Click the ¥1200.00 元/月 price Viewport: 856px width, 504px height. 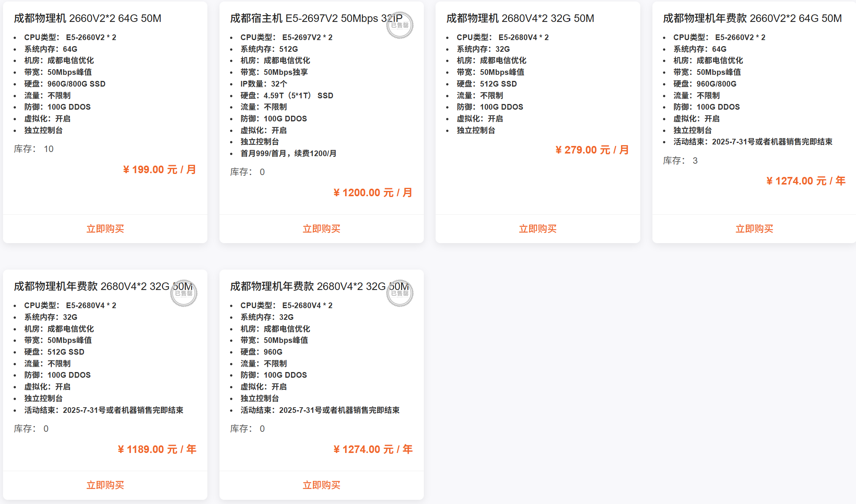tap(372, 193)
